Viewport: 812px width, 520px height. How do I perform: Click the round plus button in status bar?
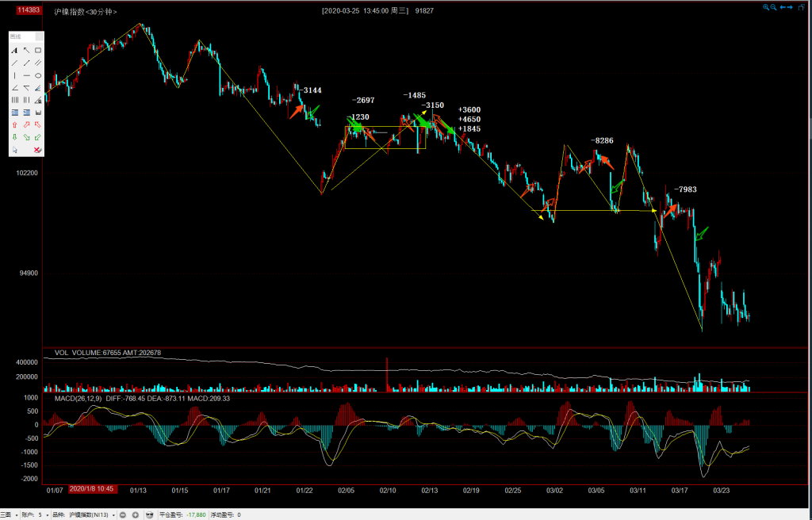[135, 514]
